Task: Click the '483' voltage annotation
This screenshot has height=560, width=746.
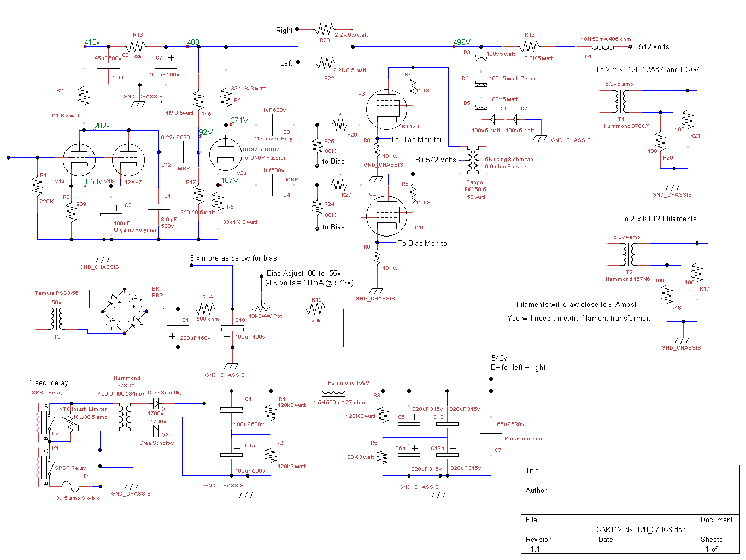Action: coord(193,42)
